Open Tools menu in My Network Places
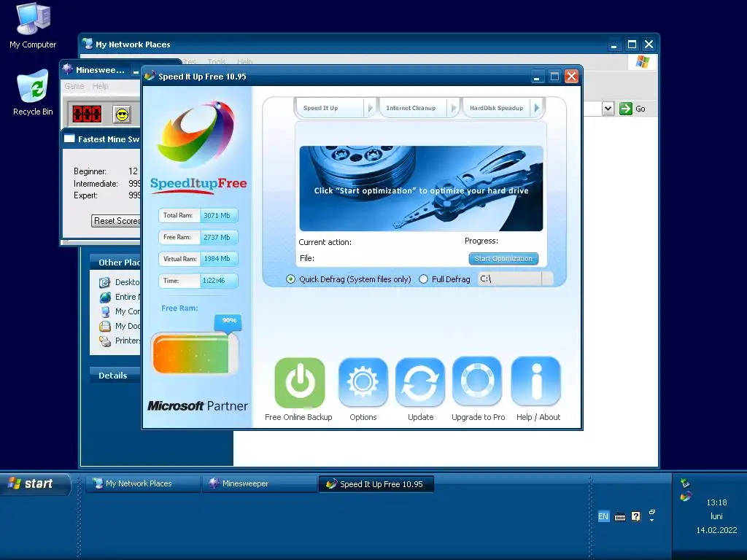 (217, 61)
